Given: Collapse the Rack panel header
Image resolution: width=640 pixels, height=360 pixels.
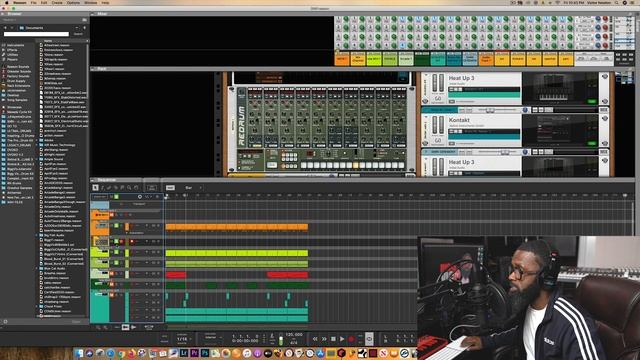Looking at the screenshot, I should pyautogui.click(x=93, y=69).
